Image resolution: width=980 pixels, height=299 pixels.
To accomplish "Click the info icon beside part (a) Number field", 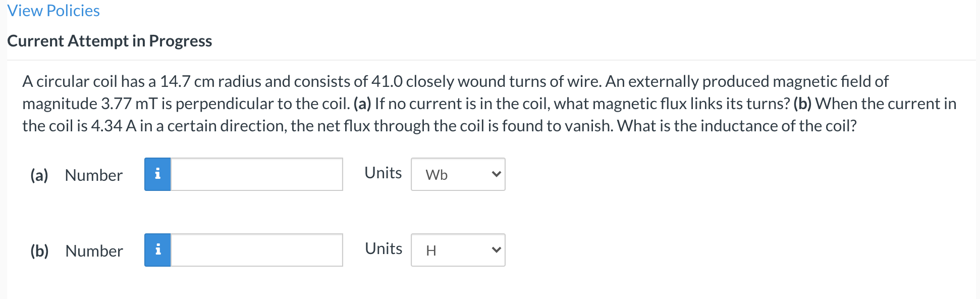I will [x=157, y=174].
